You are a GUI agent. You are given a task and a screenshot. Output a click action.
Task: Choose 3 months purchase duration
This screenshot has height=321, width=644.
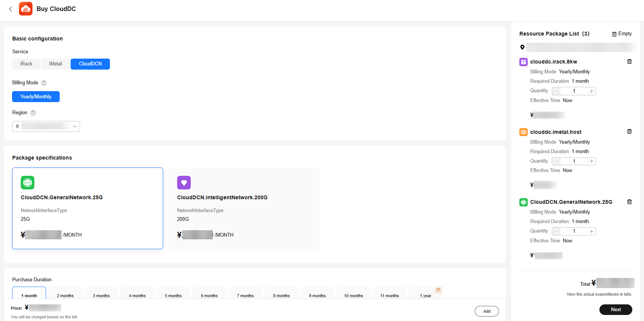(x=101, y=293)
